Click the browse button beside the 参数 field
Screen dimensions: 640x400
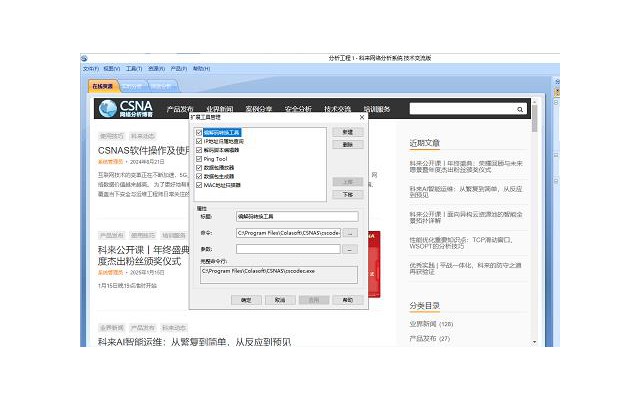point(350,249)
